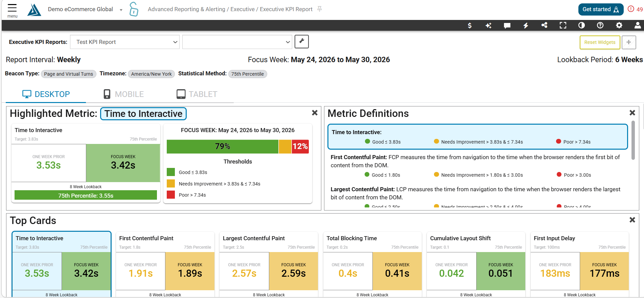644x298 pixels.
Task: Expand the Demo eCommerce Global account dropdown
Action: point(121,10)
